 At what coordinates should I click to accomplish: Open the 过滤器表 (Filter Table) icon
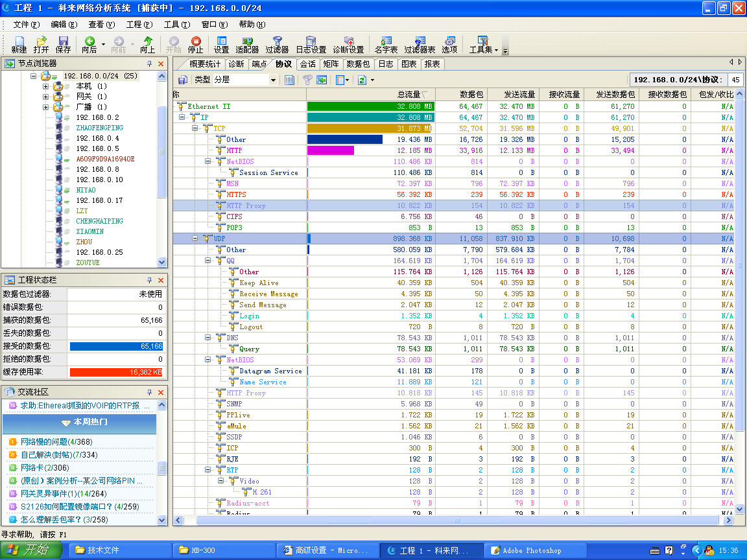point(420,44)
